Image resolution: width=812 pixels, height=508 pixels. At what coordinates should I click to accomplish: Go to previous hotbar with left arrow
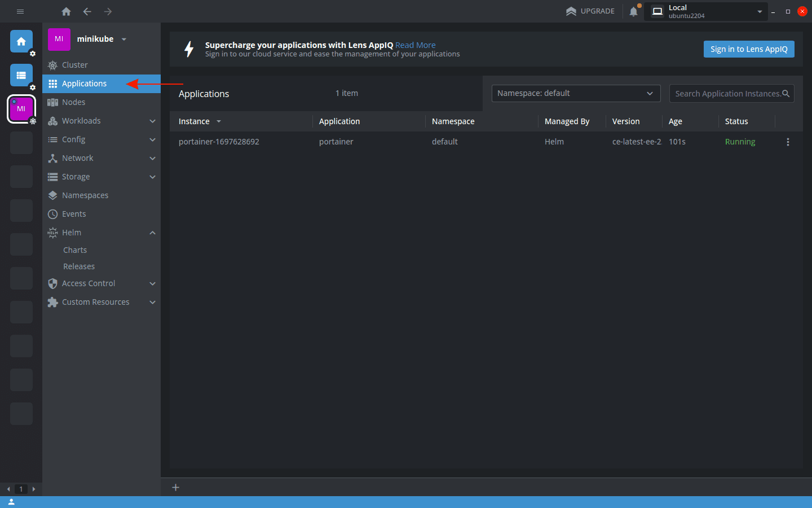coord(8,489)
